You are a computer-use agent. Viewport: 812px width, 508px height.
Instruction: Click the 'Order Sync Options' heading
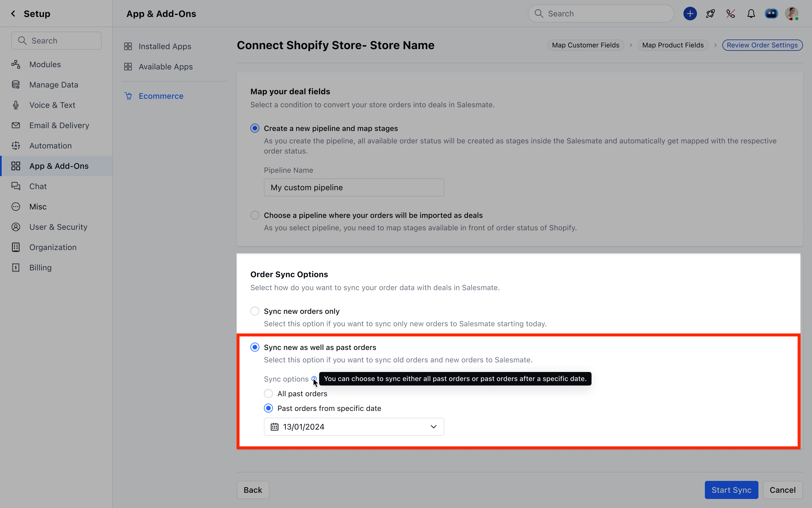tap(289, 274)
